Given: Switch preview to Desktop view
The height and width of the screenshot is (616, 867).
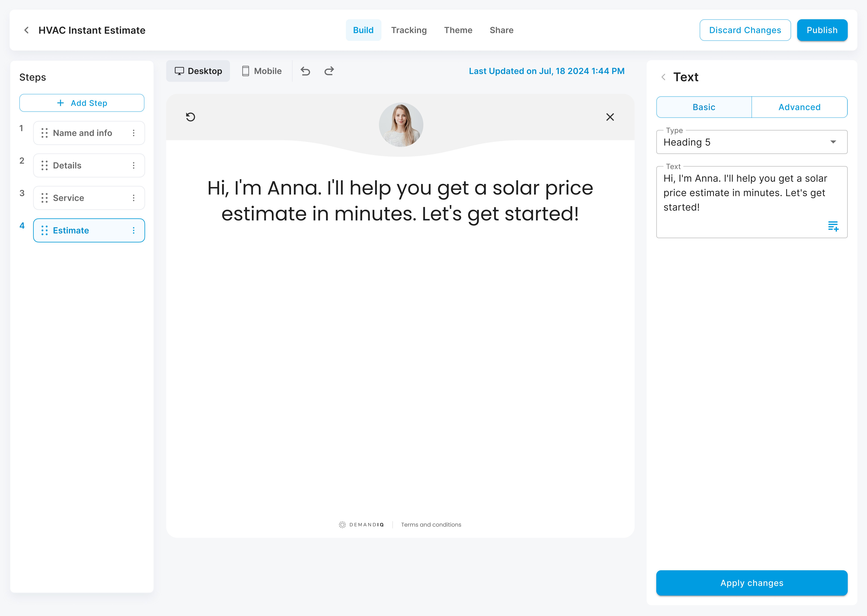Looking at the screenshot, I should click(198, 71).
